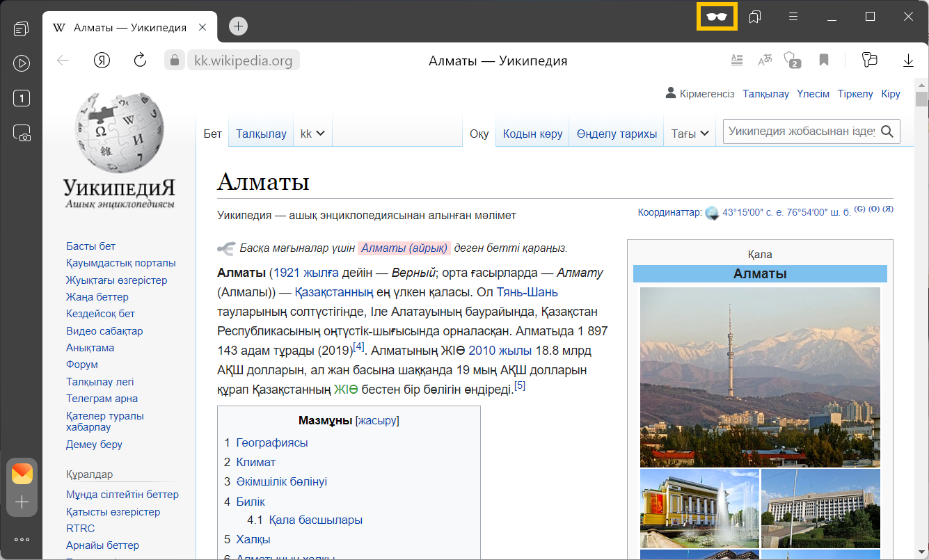This screenshot has height=560, width=929.
Task: Jump to contents section Географиясы
Action: [x=272, y=442]
